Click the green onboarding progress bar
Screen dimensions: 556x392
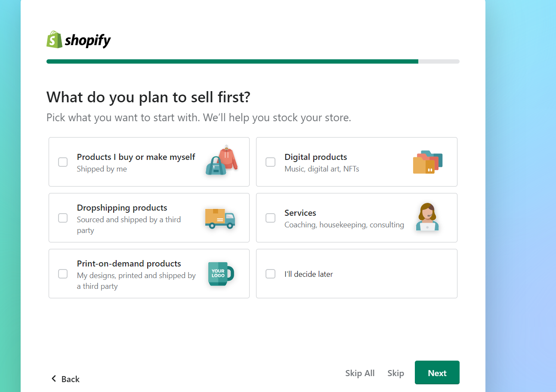coord(232,61)
